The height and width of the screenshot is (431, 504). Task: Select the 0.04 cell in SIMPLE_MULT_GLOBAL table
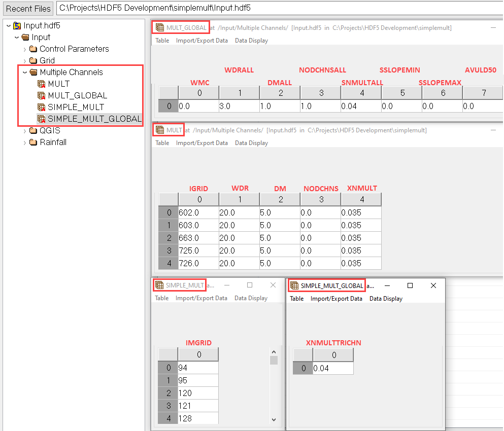point(333,368)
